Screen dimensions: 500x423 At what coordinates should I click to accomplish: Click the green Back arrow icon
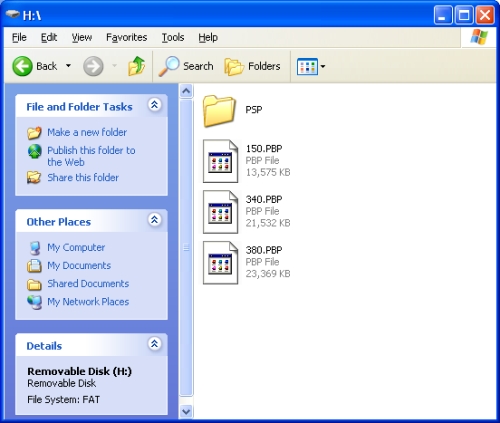[22, 66]
